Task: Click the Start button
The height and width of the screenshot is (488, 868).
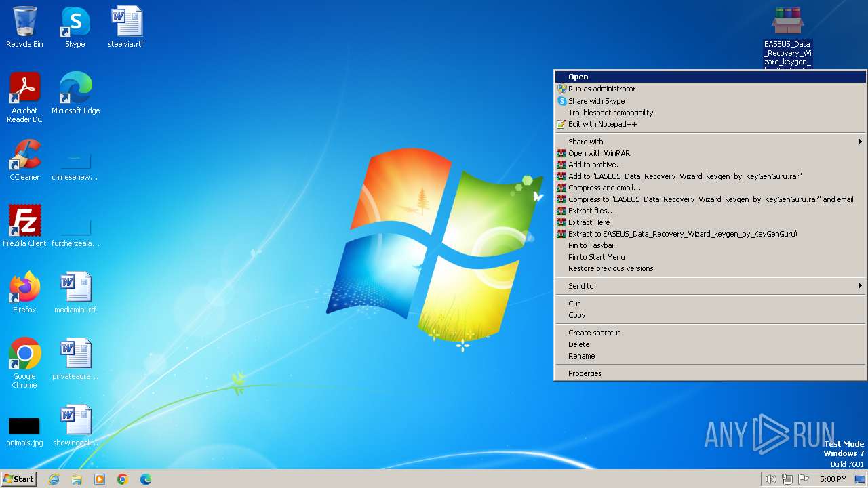Action: [19, 479]
